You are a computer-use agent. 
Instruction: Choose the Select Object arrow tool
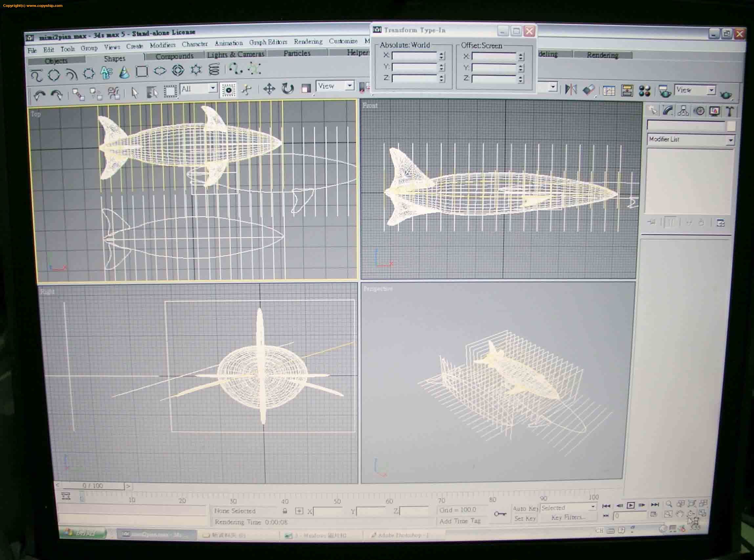135,92
